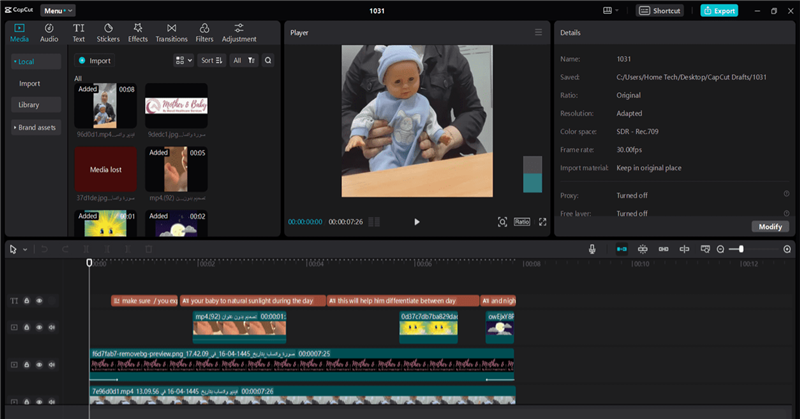Switch to the Text tab
The width and height of the screenshot is (800, 419).
click(79, 32)
